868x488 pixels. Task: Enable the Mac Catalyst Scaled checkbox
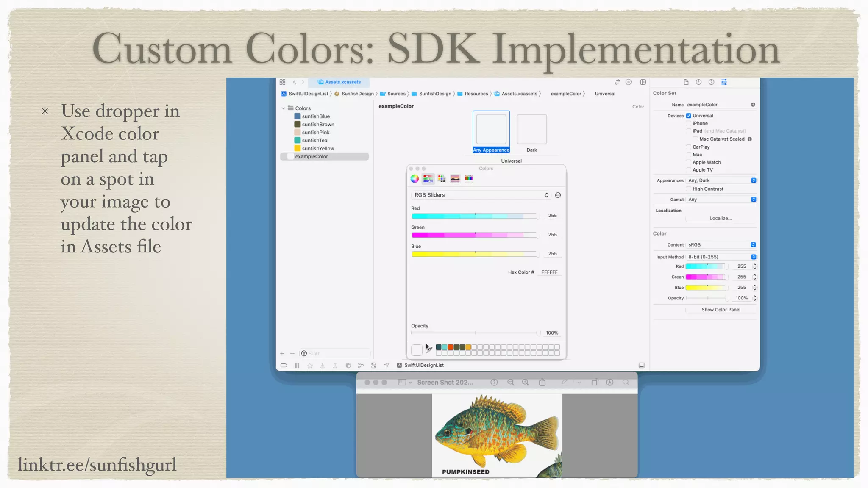tap(696, 139)
